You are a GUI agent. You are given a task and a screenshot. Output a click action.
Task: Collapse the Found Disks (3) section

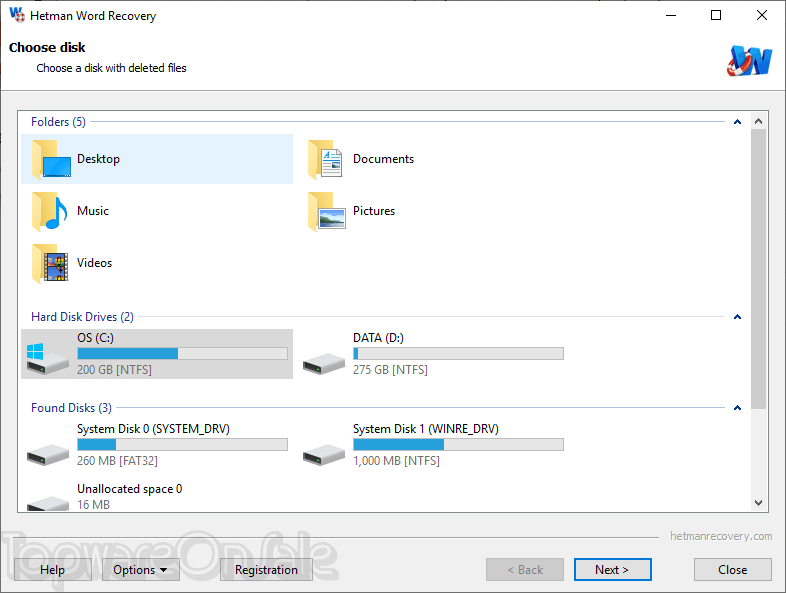point(737,408)
